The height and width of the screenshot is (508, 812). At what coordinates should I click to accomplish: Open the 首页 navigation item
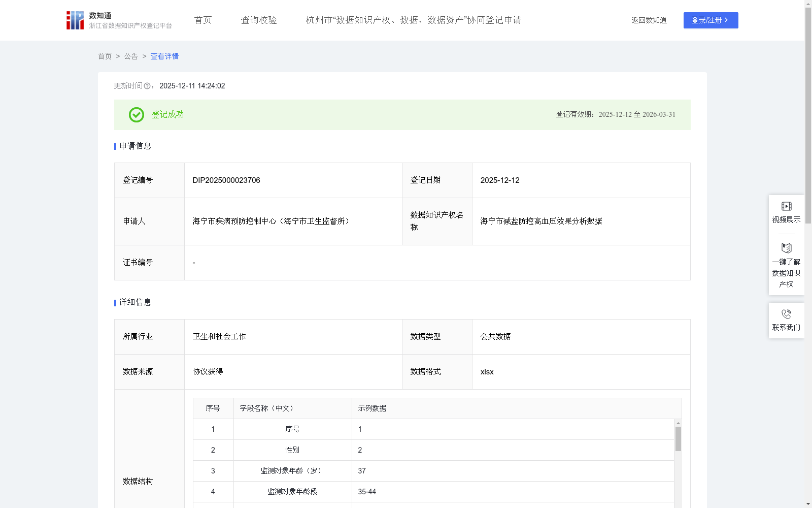pyautogui.click(x=203, y=20)
